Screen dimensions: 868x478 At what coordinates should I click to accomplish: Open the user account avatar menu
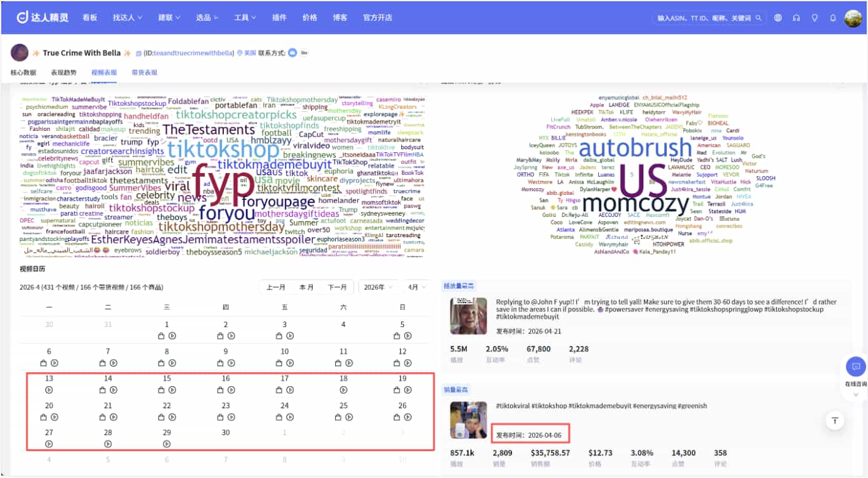853,18
